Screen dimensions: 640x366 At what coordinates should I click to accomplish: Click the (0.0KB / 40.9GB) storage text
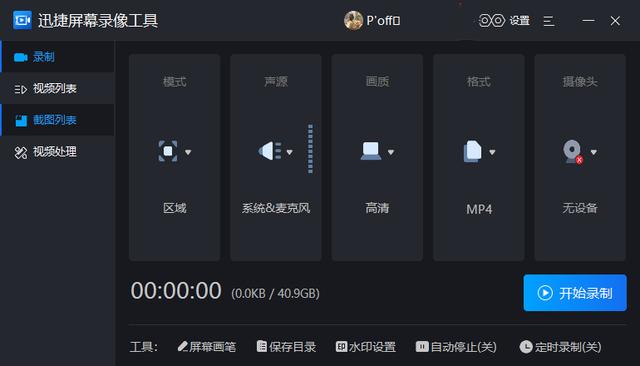click(275, 293)
